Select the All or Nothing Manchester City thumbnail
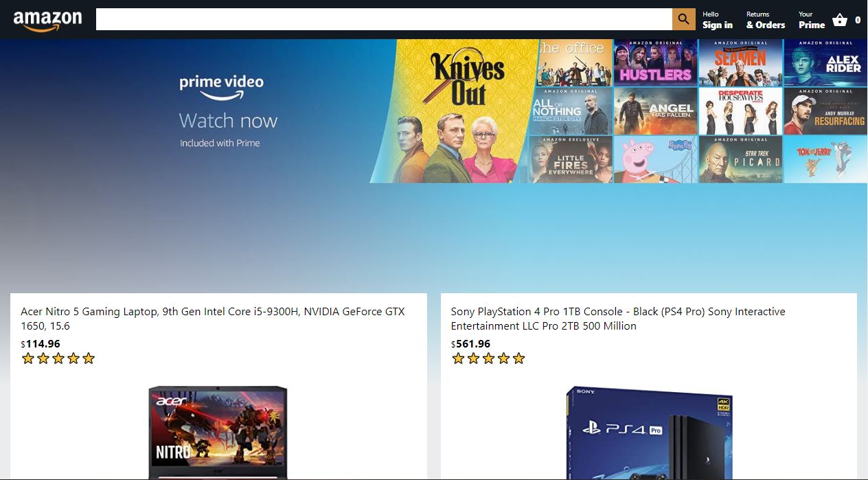 [571, 111]
